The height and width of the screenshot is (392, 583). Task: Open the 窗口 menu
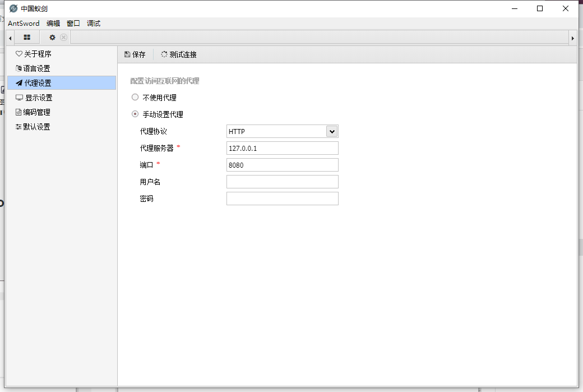73,23
